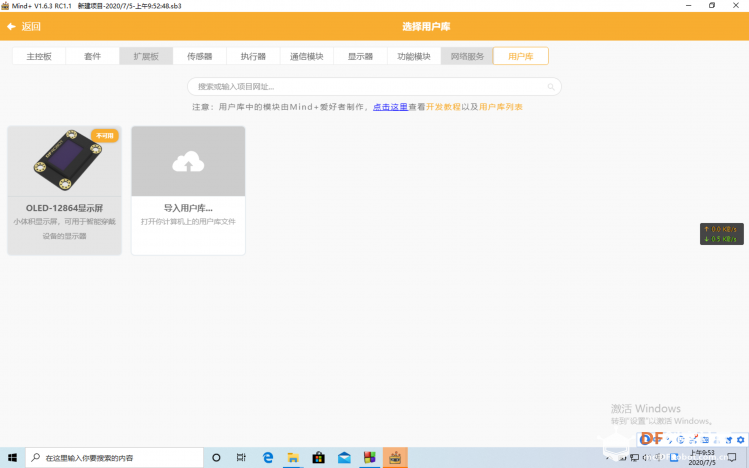Image resolution: width=749 pixels, height=468 pixels.
Task: Click the search magnifier icon in search box
Action: coord(551,86)
